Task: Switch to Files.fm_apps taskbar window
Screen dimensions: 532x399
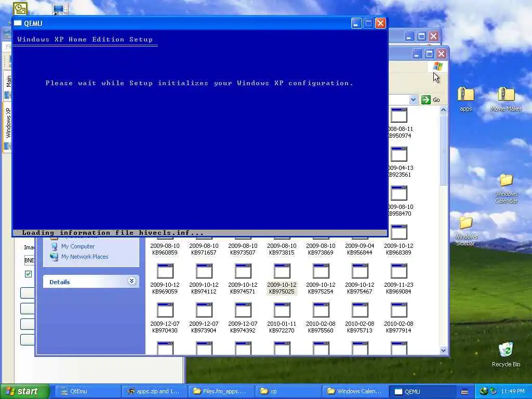Action: click(x=220, y=392)
